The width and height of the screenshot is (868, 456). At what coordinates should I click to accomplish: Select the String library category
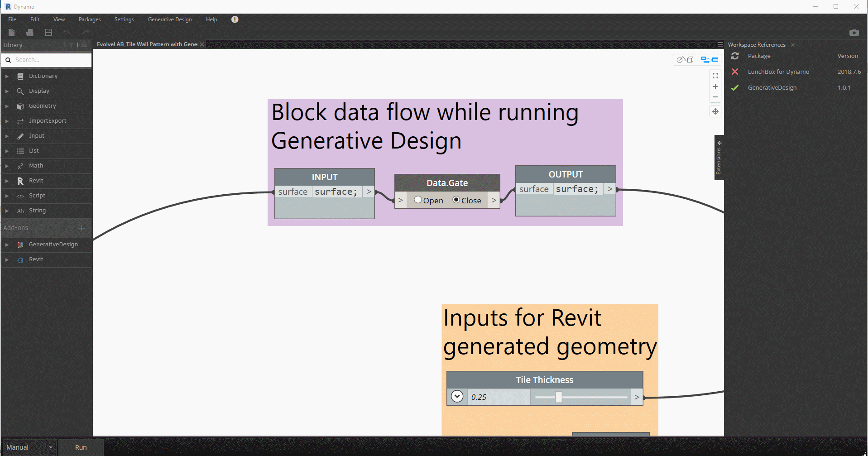pyautogui.click(x=46, y=211)
